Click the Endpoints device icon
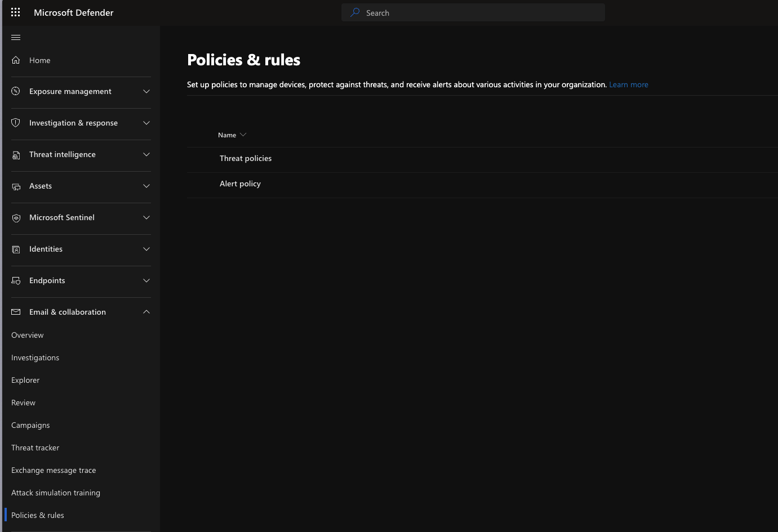The height and width of the screenshot is (532, 778). [16, 281]
